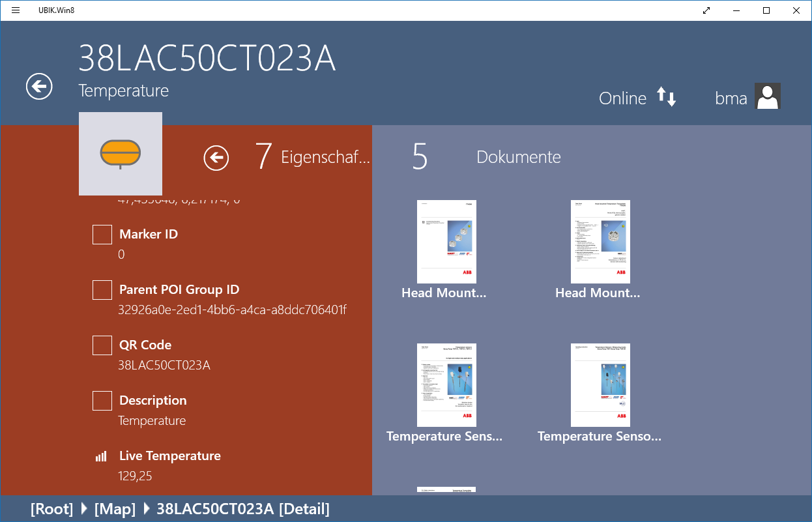The width and height of the screenshot is (812, 522).
Task: Navigate to [Map] breadcrumb item
Action: (115, 509)
